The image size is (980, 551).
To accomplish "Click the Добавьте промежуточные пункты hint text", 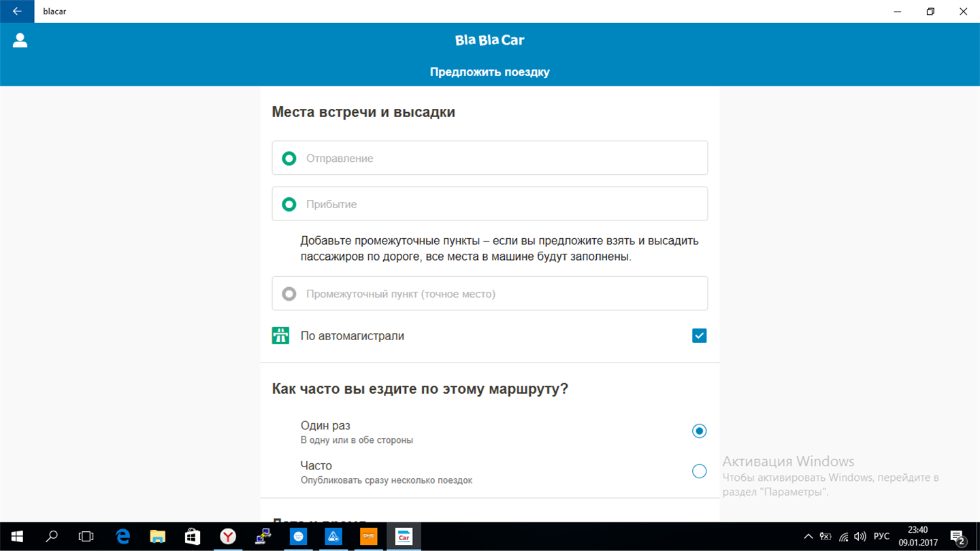I will click(500, 249).
